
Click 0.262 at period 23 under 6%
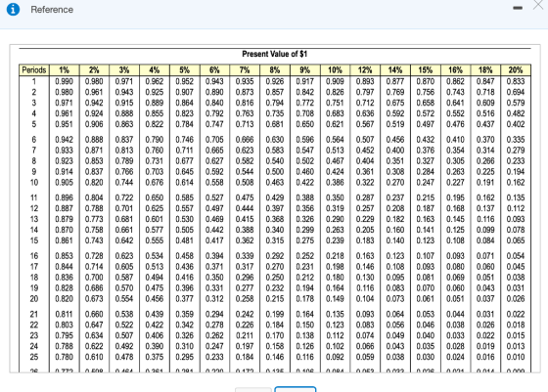214,336
